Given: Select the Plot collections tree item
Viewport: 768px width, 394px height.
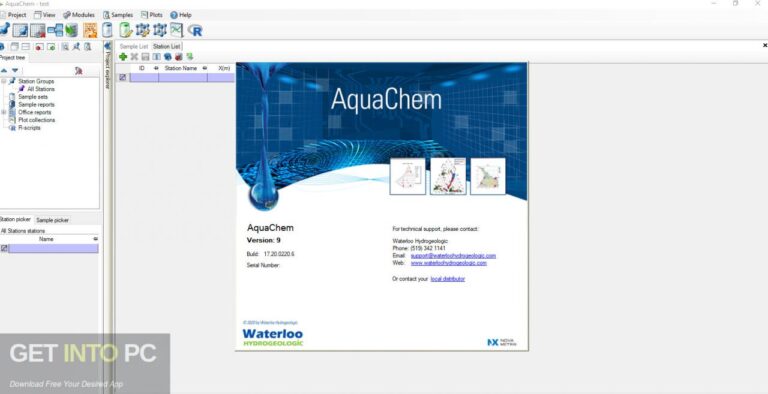Looking at the screenshot, I should [x=37, y=120].
